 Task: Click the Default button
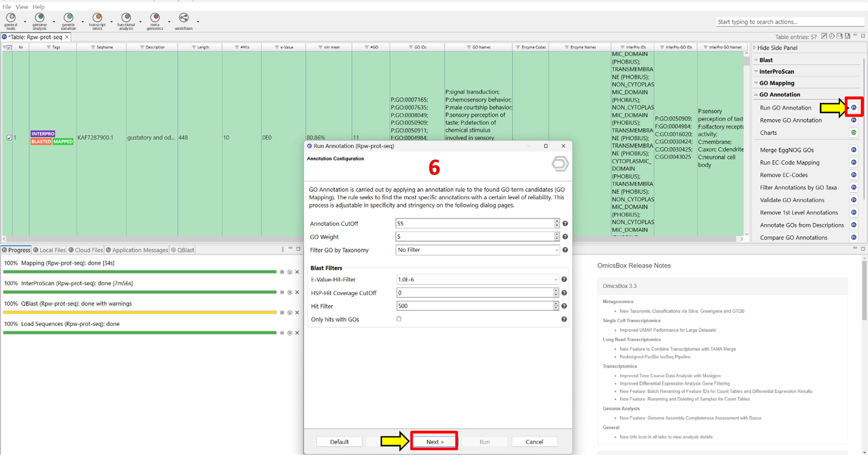pyautogui.click(x=339, y=442)
